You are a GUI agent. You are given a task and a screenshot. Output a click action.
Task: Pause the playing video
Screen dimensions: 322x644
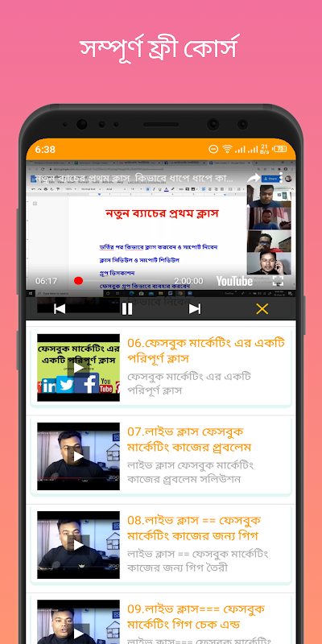[x=127, y=309]
